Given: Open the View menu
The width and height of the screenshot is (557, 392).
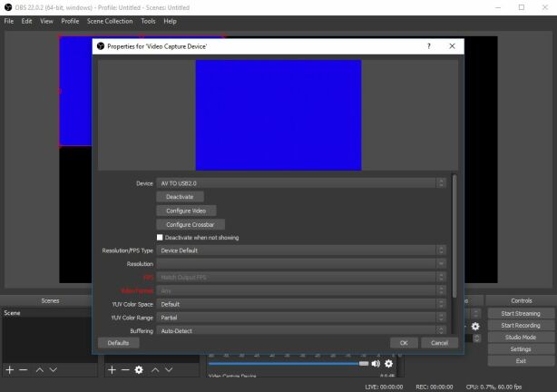Looking at the screenshot, I should tap(46, 21).
